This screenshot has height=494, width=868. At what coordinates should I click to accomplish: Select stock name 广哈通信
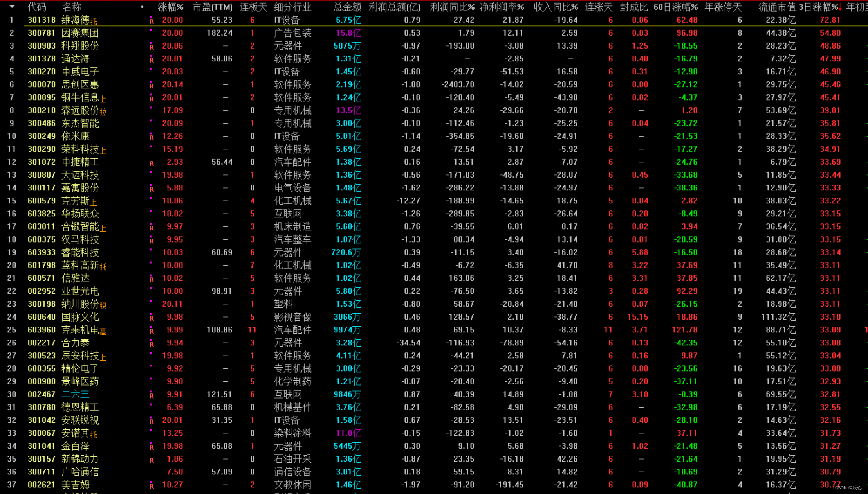(80, 472)
